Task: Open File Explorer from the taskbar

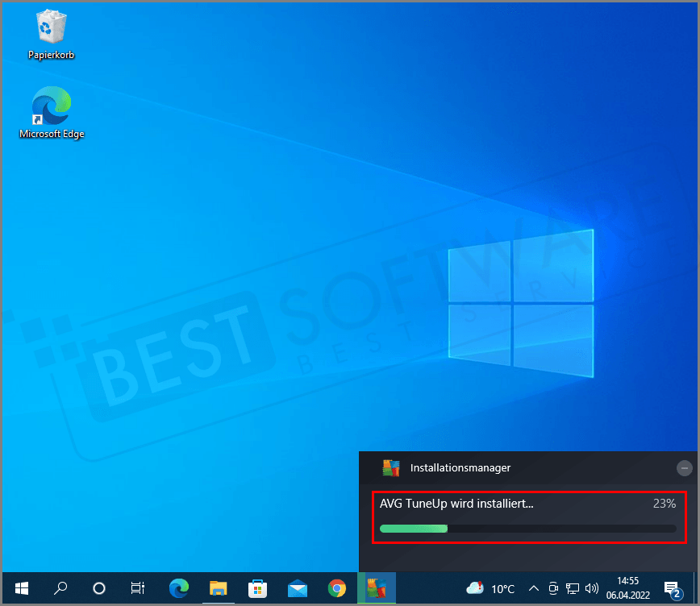Action: click(218, 588)
